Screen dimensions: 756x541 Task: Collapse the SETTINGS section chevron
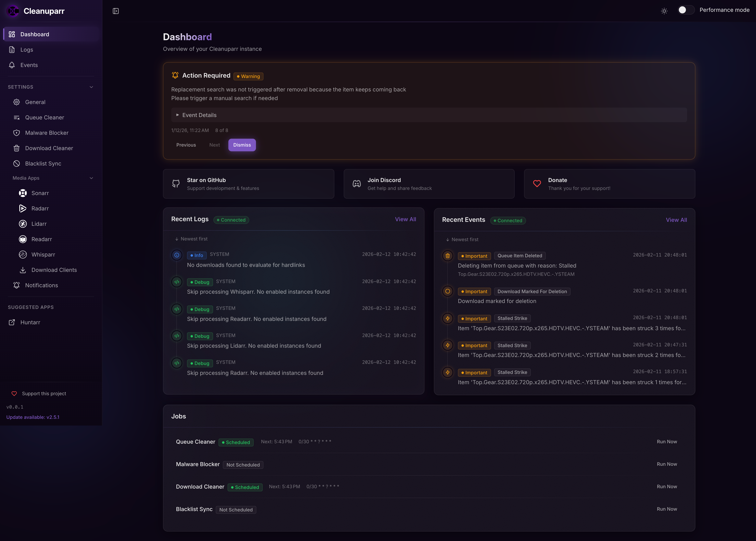[x=91, y=87]
